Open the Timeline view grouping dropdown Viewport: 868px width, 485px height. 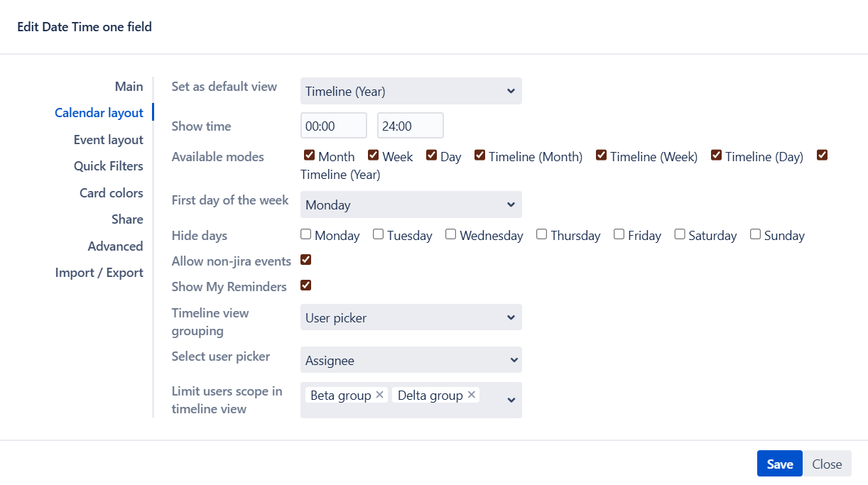(411, 317)
